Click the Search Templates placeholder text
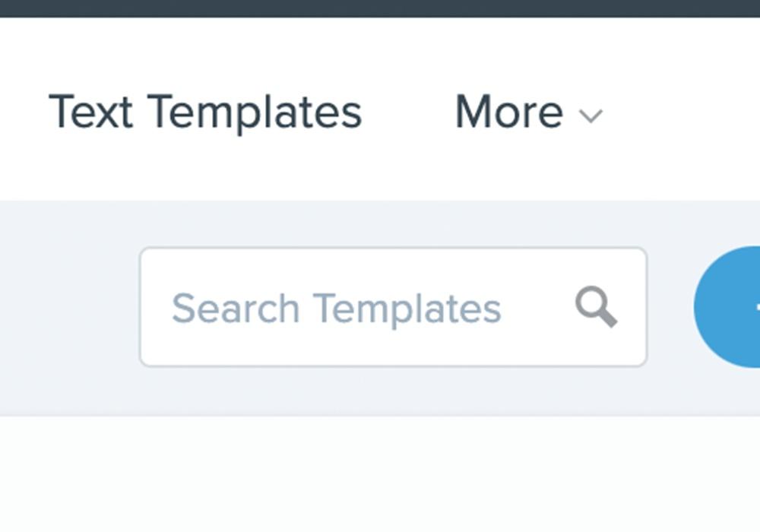Screen dimensions: 760x532 point(337,309)
